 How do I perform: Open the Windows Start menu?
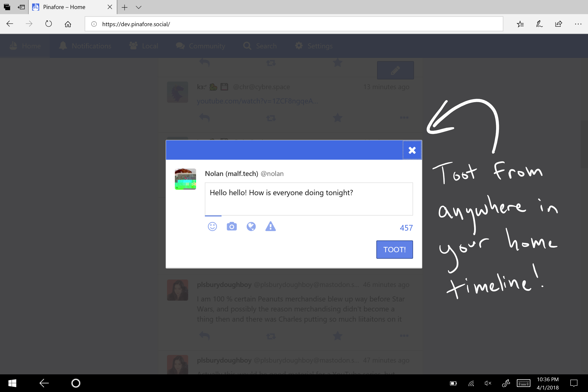[12, 383]
